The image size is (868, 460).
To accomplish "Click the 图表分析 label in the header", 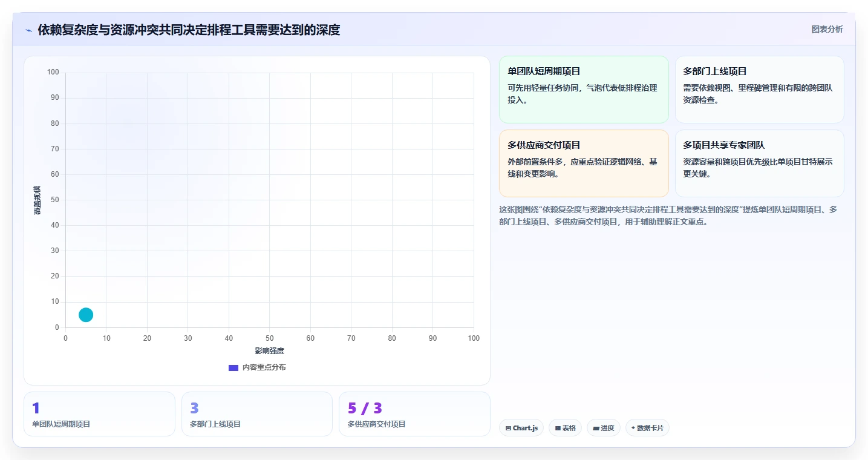I will tap(827, 29).
